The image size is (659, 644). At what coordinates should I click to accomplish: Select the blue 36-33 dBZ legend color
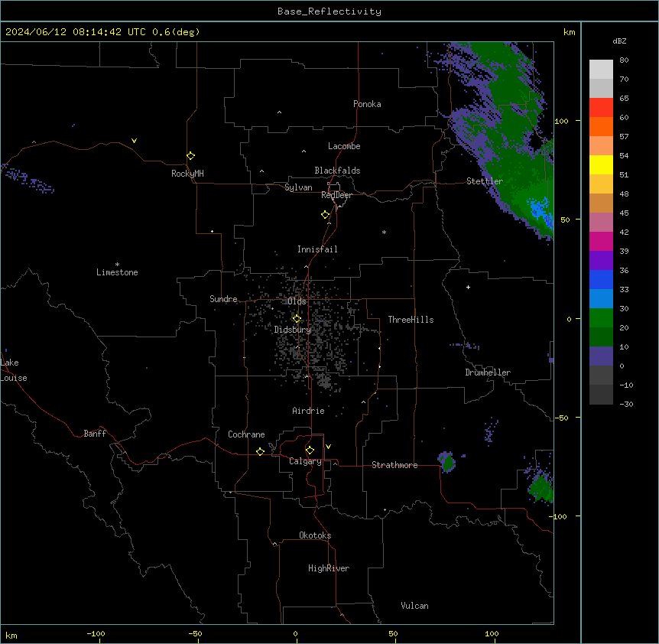(601, 279)
